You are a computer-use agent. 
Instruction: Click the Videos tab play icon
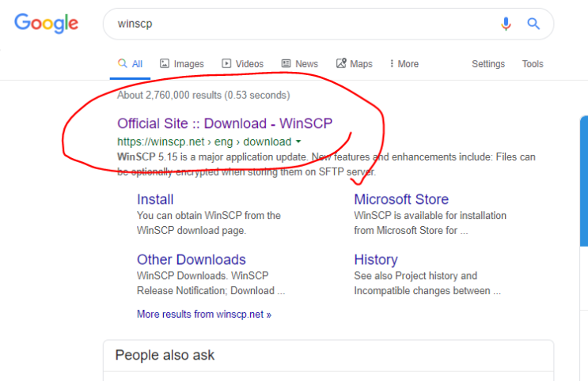[226, 63]
